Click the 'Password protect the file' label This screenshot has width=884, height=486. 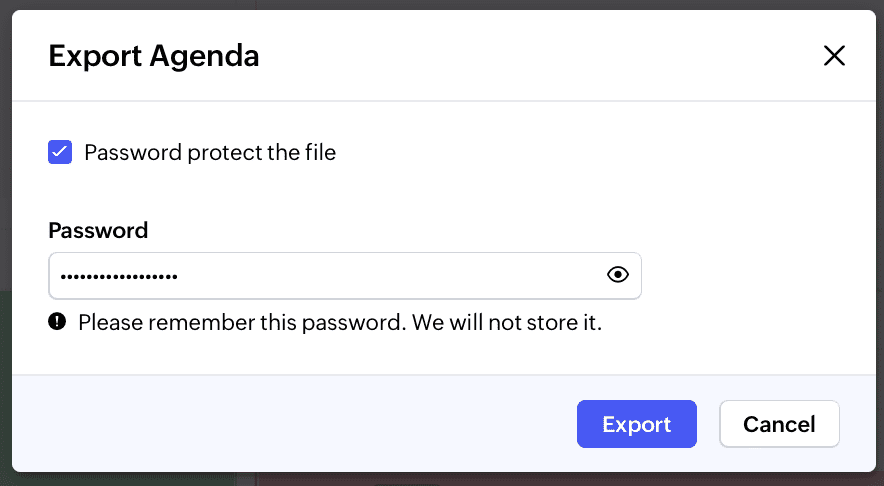click(210, 153)
